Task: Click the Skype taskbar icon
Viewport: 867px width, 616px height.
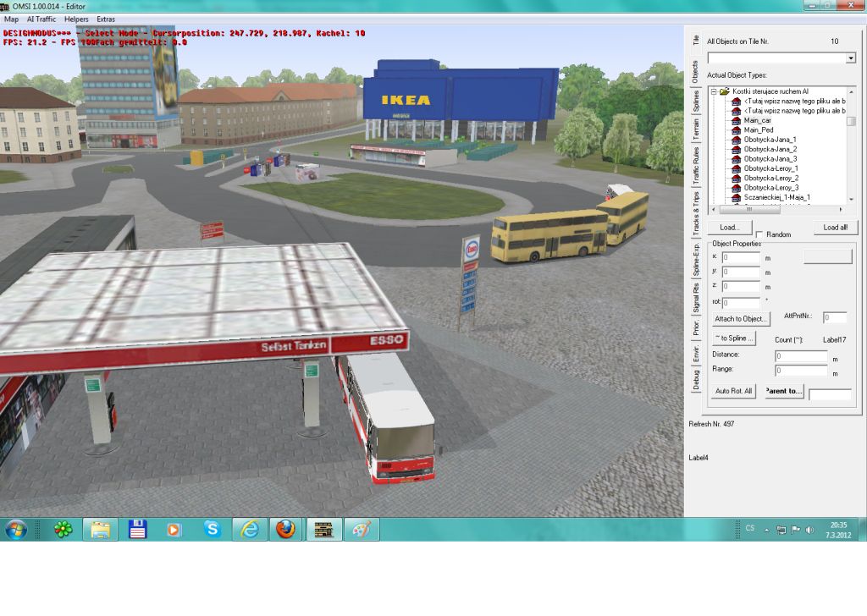Action: pyautogui.click(x=212, y=530)
